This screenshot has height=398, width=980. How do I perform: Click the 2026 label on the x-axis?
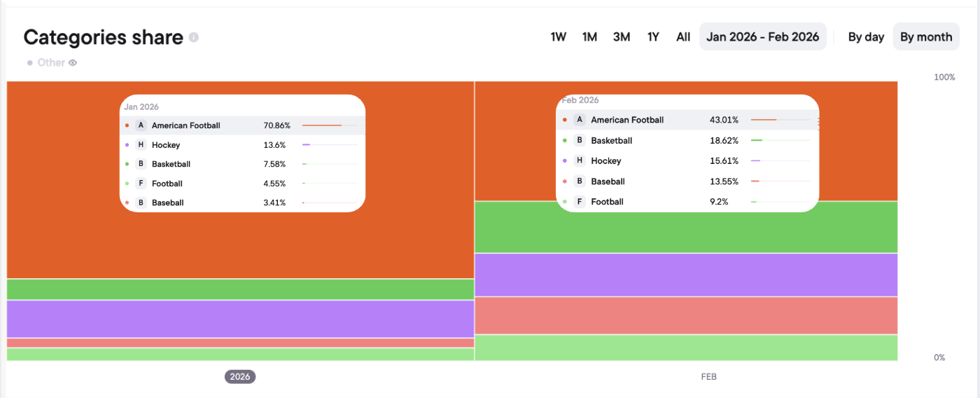(x=240, y=376)
